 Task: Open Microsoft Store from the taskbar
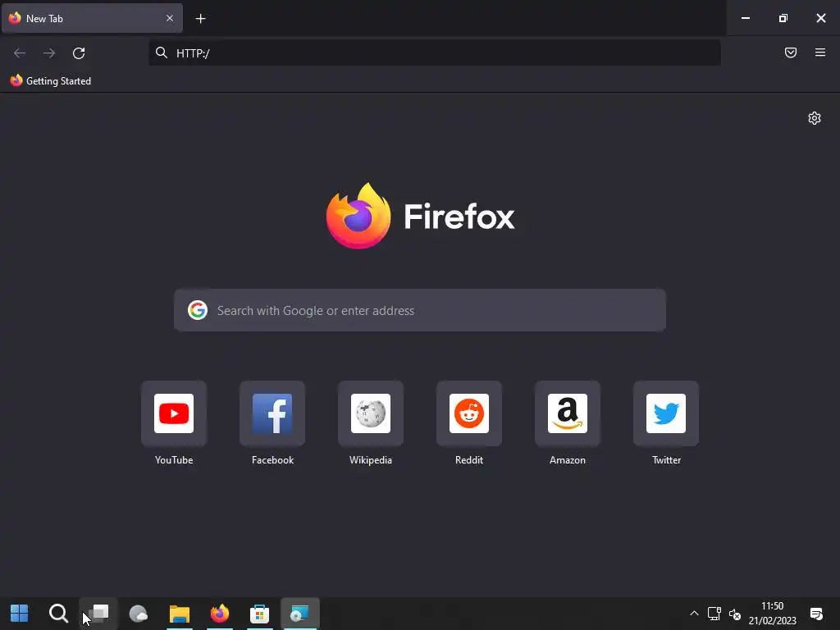point(260,614)
